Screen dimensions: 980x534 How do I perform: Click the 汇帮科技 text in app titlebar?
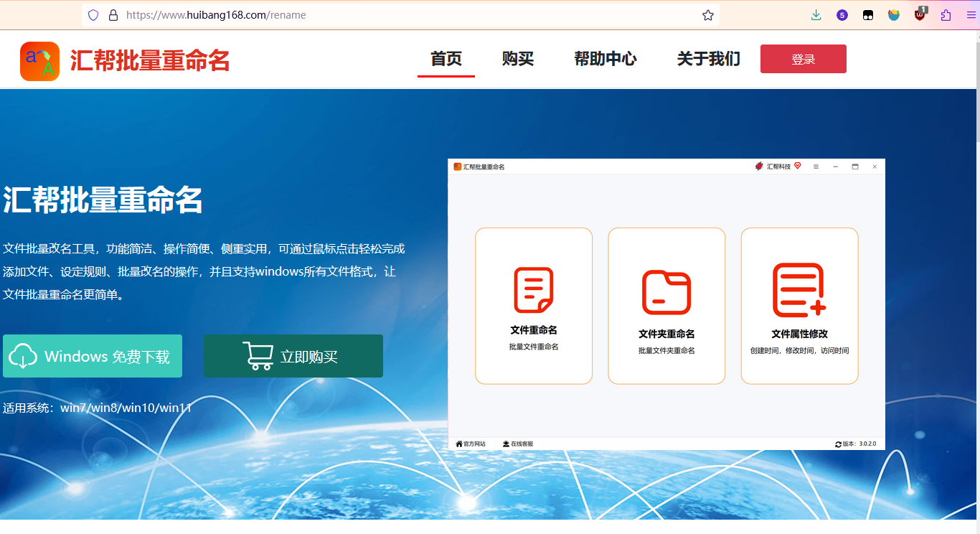click(778, 167)
